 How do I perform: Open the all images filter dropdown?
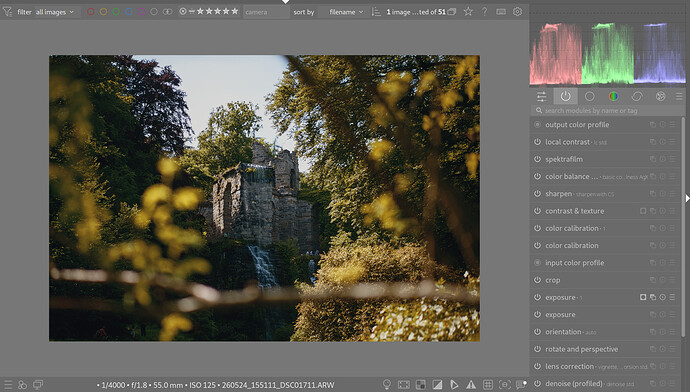click(x=55, y=12)
